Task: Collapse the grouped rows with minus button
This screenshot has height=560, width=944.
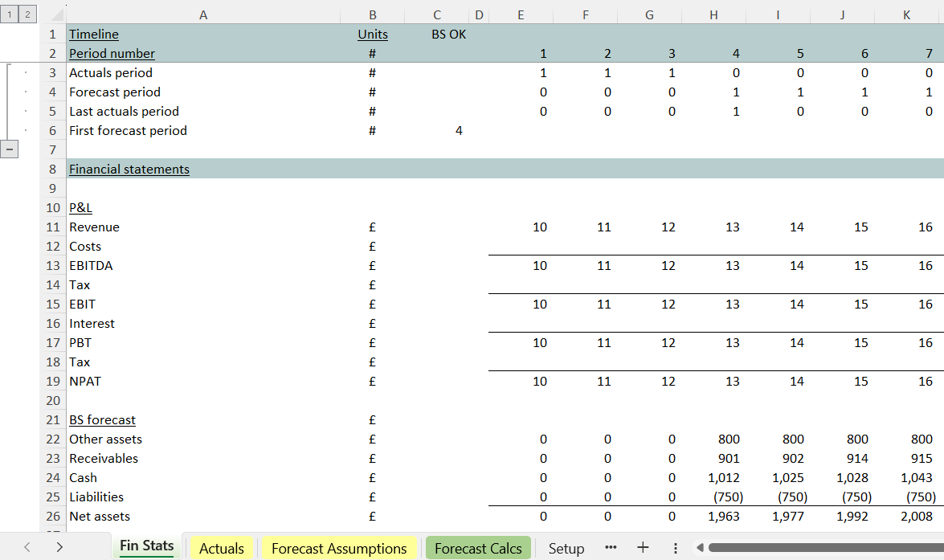Action: (9, 149)
